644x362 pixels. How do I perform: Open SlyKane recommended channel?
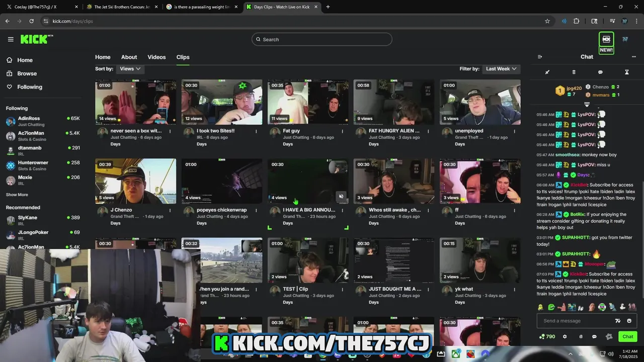coord(43,220)
